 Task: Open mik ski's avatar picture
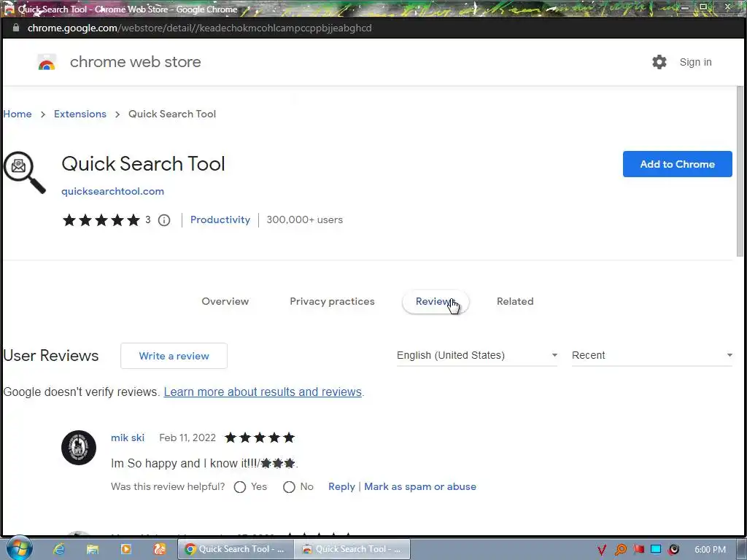[x=79, y=448]
